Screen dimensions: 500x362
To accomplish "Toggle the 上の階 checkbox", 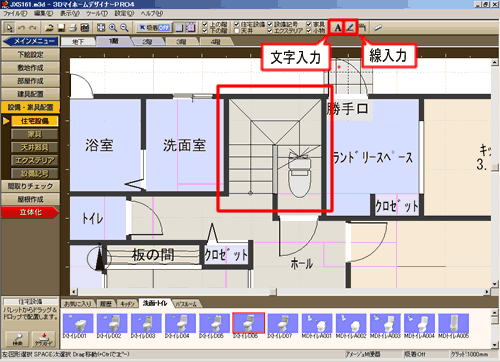I will point(205,24).
